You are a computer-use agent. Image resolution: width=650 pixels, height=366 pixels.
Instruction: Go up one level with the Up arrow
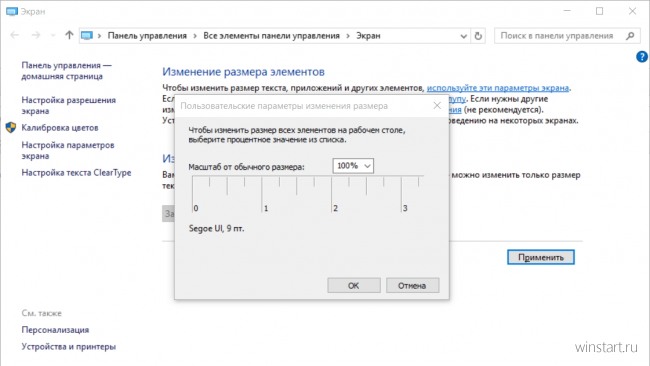point(69,35)
